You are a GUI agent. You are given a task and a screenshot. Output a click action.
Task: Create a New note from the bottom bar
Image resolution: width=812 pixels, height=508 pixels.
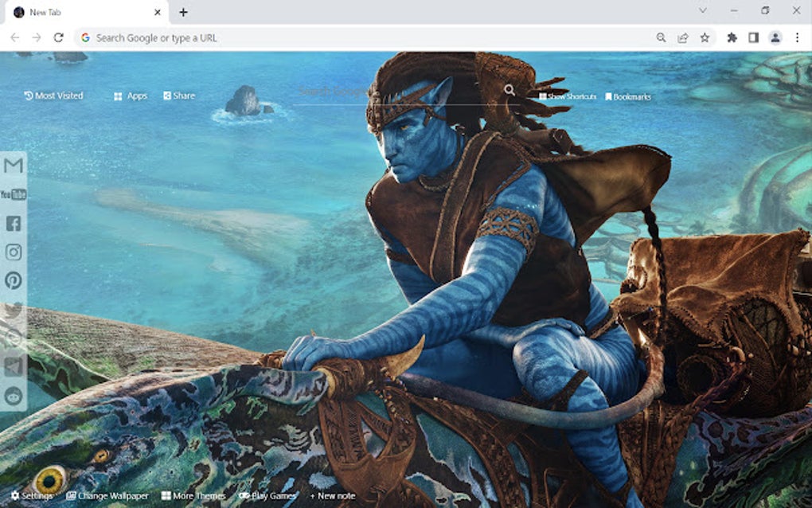pos(333,495)
